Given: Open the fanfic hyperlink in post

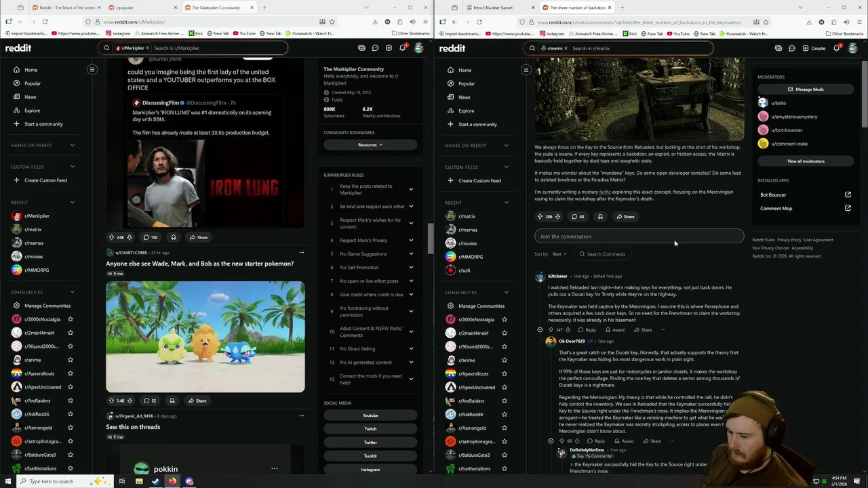Looking at the screenshot, I should 605,192.
